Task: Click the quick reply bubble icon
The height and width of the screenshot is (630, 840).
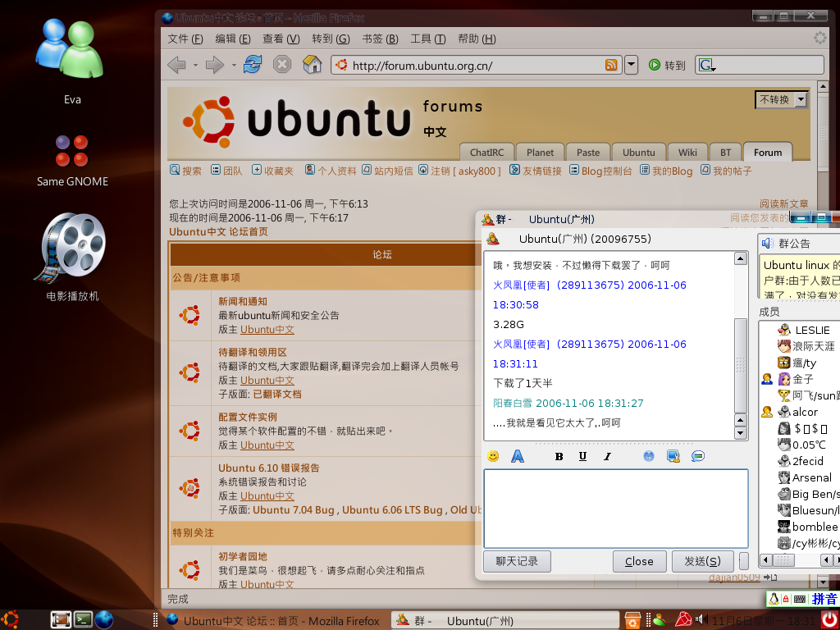Action: pos(697,456)
